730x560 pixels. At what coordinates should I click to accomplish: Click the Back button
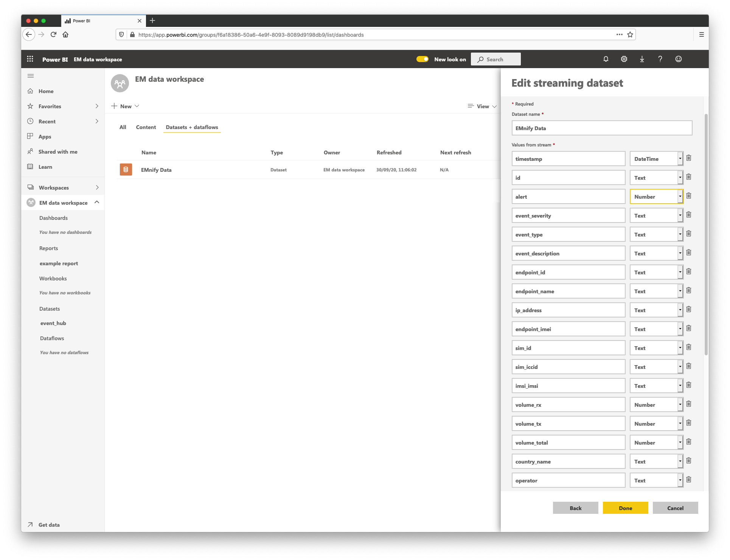[576, 508]
